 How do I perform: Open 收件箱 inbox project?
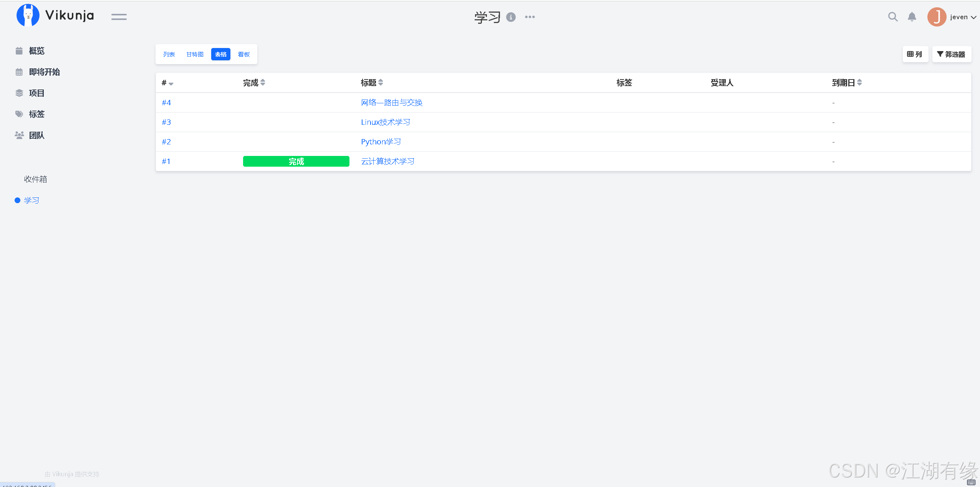35,179
